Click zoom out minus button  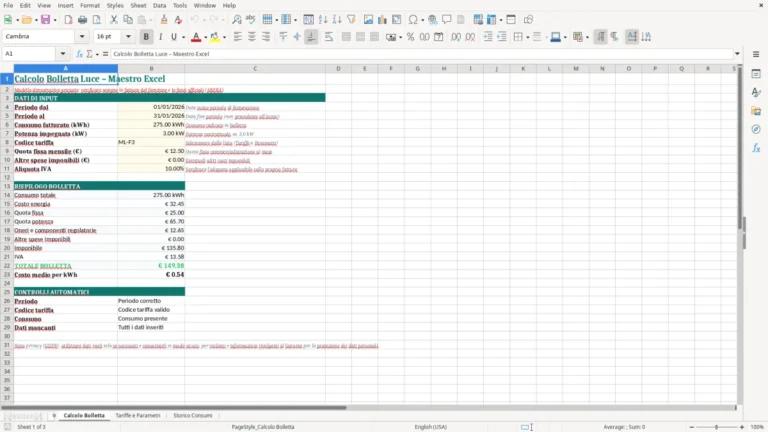point(692,427)
